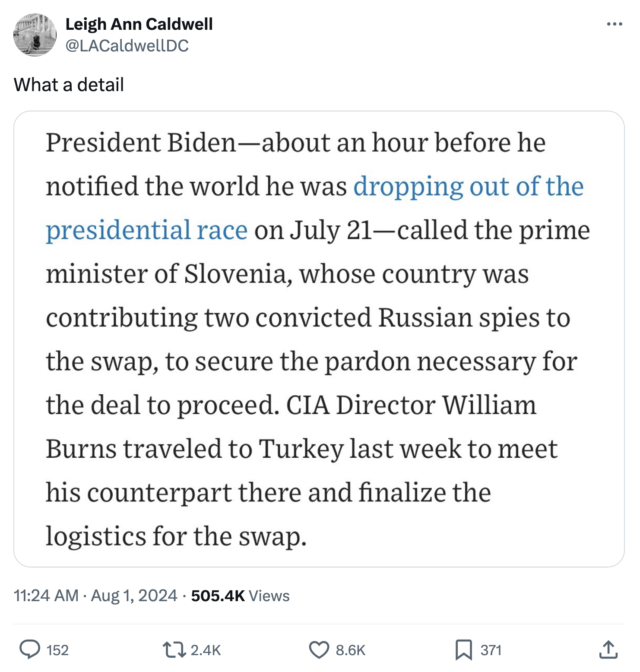Open the three-dot more options menu
This screenshot has width=640, height=672.
[x=614, y=24]
